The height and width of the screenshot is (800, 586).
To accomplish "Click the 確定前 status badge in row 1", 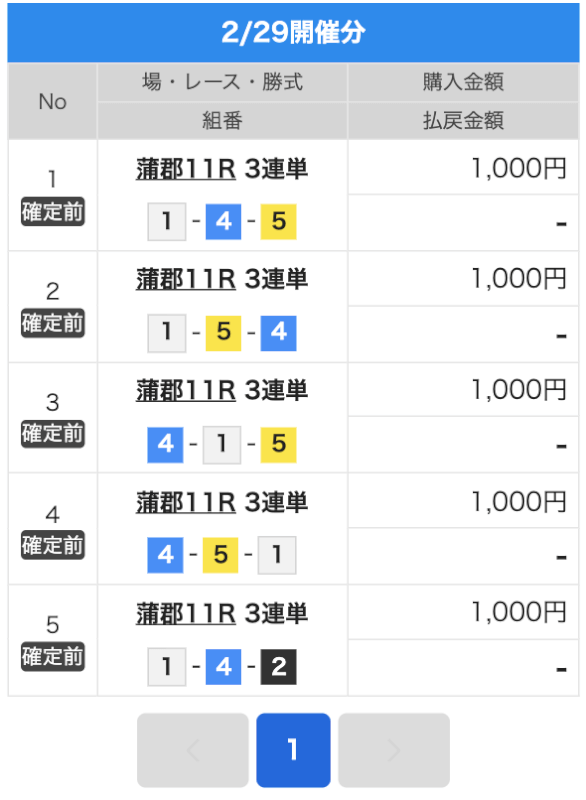I will [53, 211].
